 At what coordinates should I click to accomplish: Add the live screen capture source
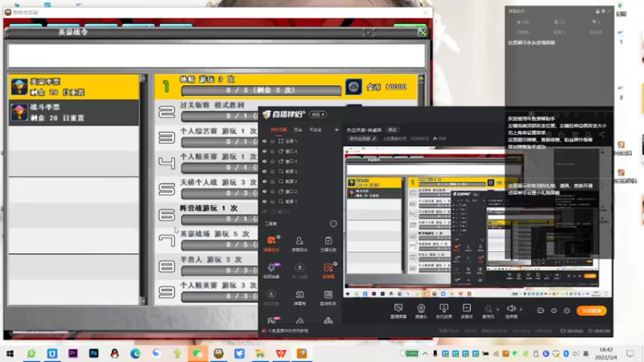pos(398,311)
